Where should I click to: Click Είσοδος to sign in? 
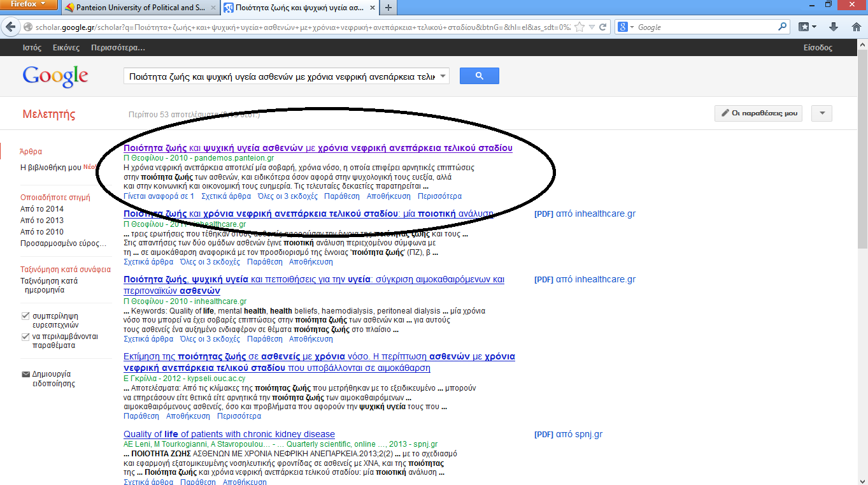[818, 48]
